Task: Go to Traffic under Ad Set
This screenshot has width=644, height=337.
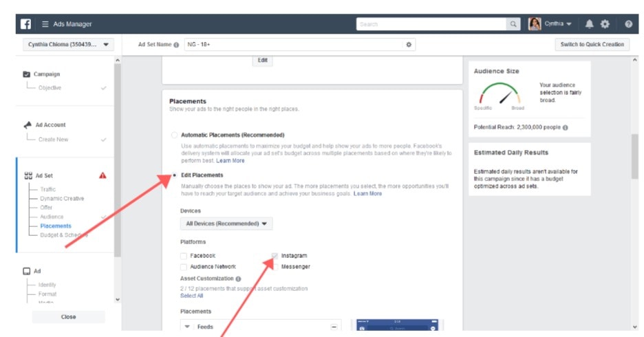Action: [47, 189]
